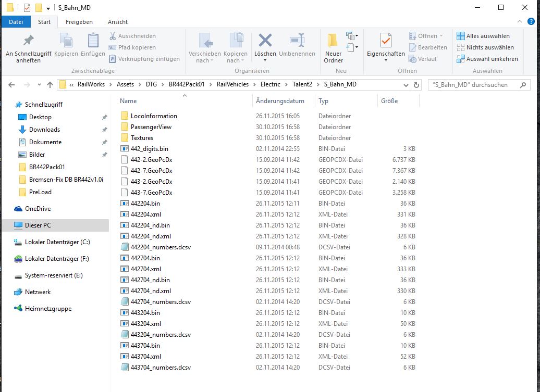Refresh the folder view in address bar
The image size is (540, 392).
[x=416, y=85]
